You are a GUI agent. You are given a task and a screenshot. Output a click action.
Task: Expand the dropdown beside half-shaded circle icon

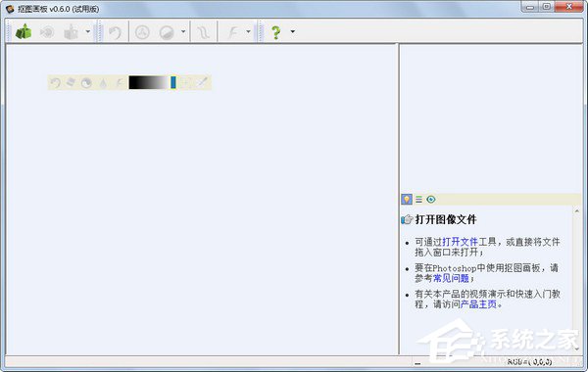pyautogui.click(x=183, y=31)
